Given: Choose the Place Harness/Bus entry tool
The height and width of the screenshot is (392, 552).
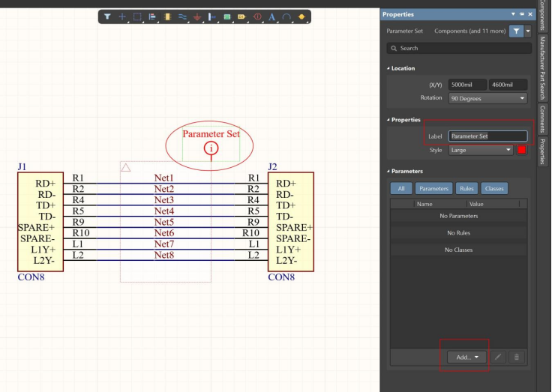Looking at the screenshot, I should pos(212,16).
